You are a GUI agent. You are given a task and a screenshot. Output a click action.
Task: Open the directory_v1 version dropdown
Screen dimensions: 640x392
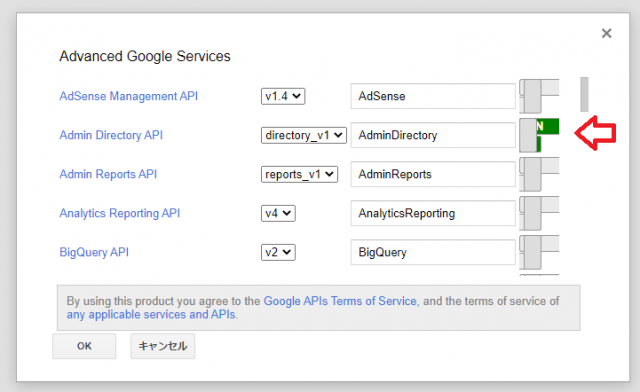click(x=304, y=135)
